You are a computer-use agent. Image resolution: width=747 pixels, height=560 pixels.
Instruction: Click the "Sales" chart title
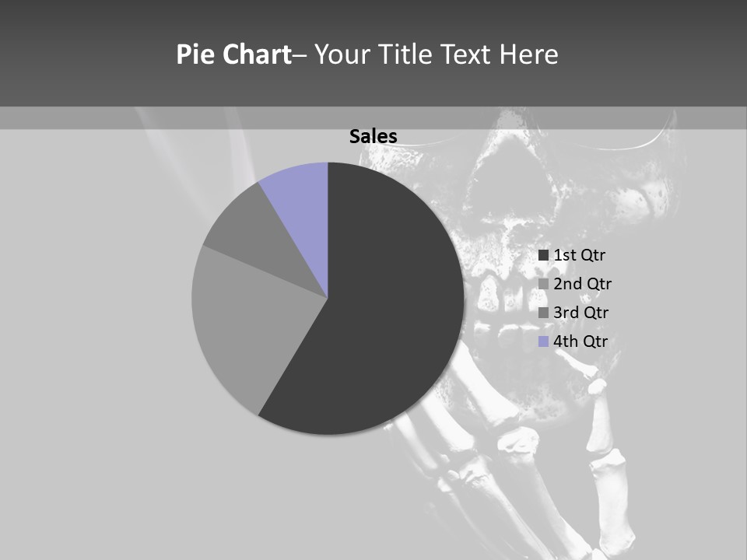[373, 137]
